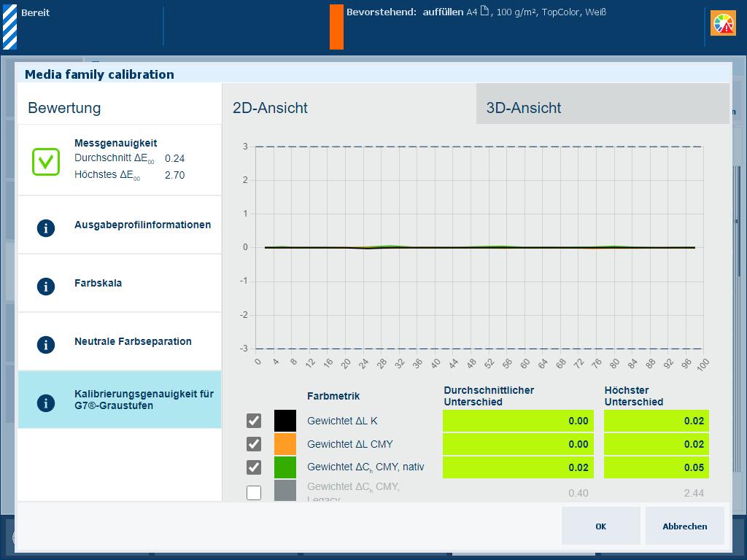Click the black swatch for ΔL K
This screenshot has height=560, width=747.
pyautogui.click(x=285, y=421)
